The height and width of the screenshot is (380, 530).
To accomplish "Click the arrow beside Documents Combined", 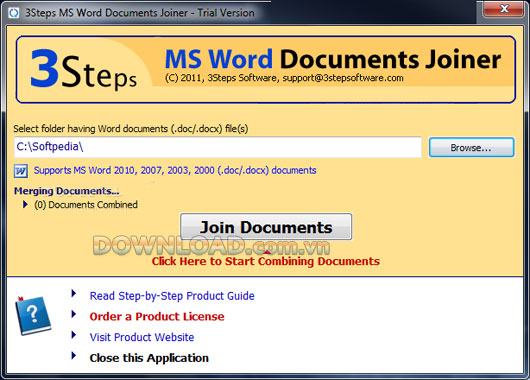I will [25, 205].
